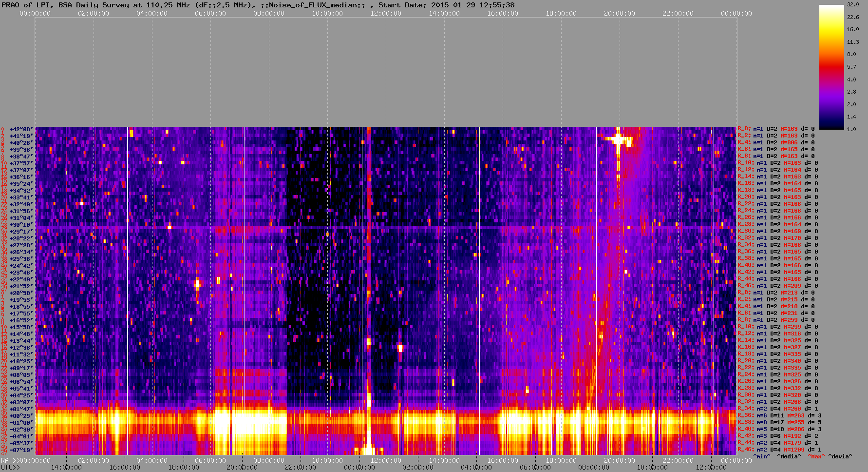Click 12:00:00 on the top time axis
The image size is (868, 472).
click(386, 14)
